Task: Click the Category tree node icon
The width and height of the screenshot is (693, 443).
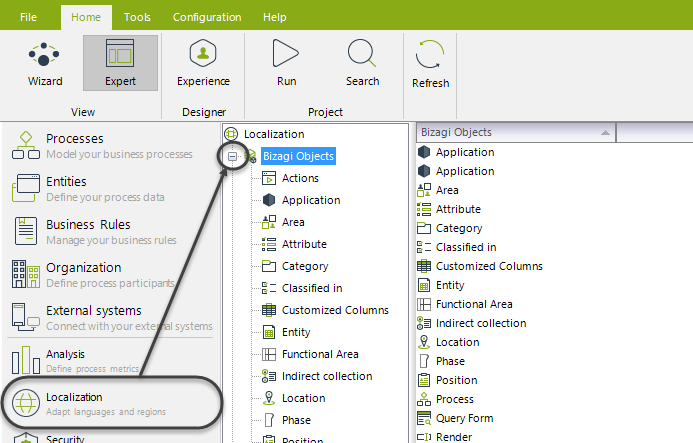Action: point(269,266)
